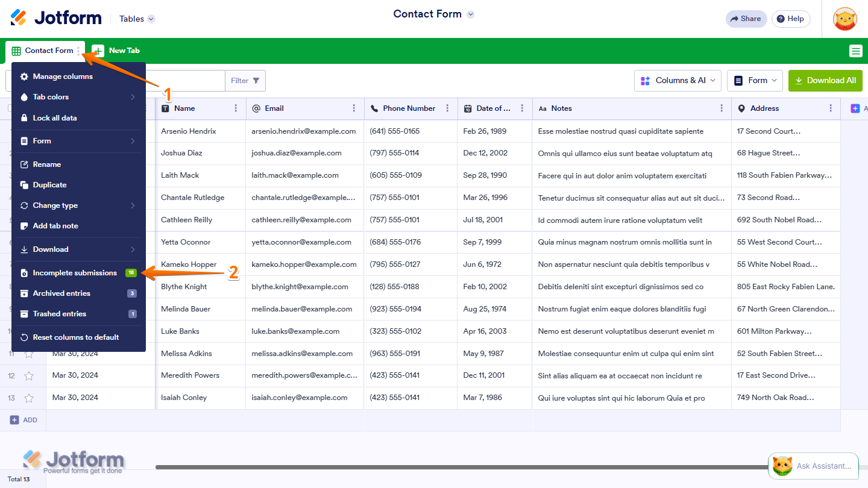Select Duplicate in tab menu
The height and width of the screenshot is (488, 868).
point(78,185)
